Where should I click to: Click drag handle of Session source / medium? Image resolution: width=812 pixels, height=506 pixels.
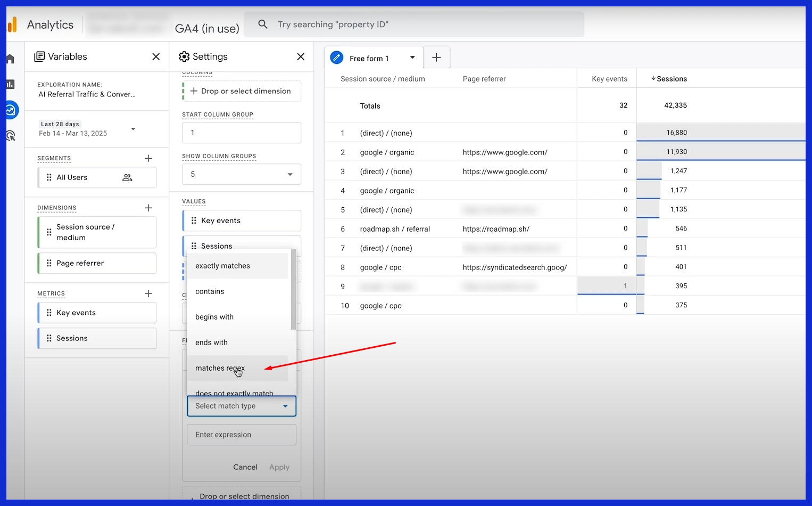tap(49, 232)
